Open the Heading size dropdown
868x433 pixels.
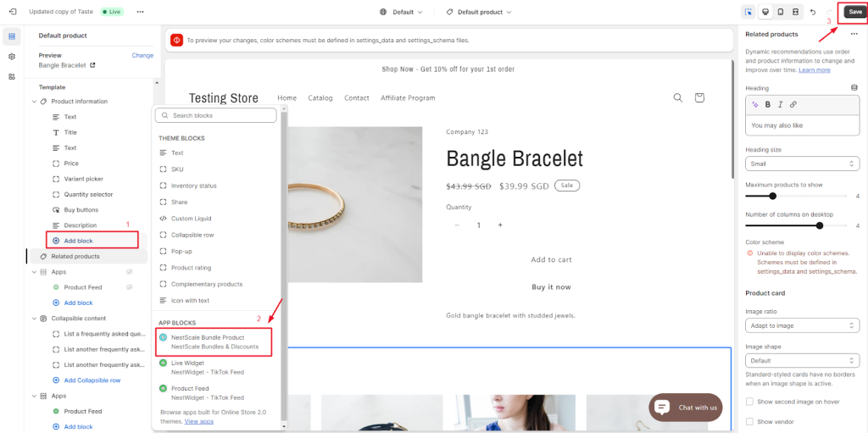coord(802,164)
